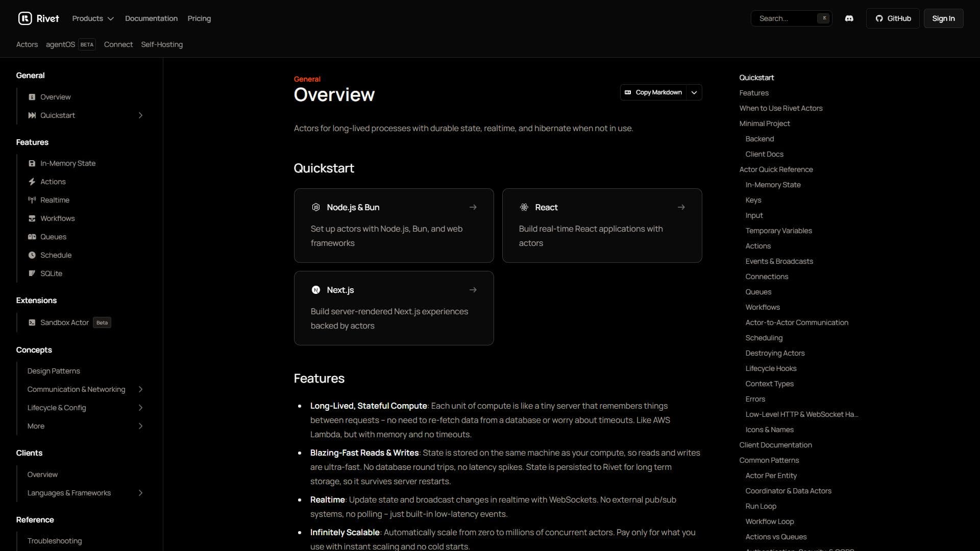Image resolution: width=980 pixels, height=551 pixels.
Task: Click the Next.js logo icon on card
Action: [316, 290]
